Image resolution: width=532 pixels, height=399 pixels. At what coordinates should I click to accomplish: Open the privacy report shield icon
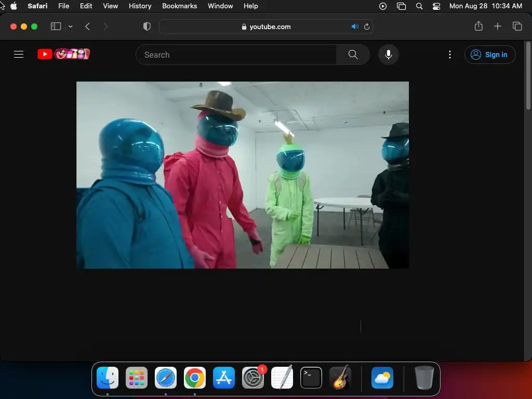(147, 26)
